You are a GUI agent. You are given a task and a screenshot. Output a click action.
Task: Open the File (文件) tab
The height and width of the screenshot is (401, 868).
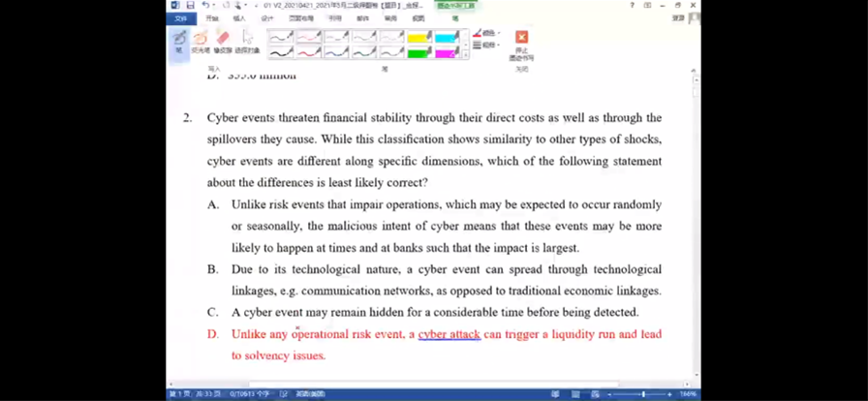point(180,18)
